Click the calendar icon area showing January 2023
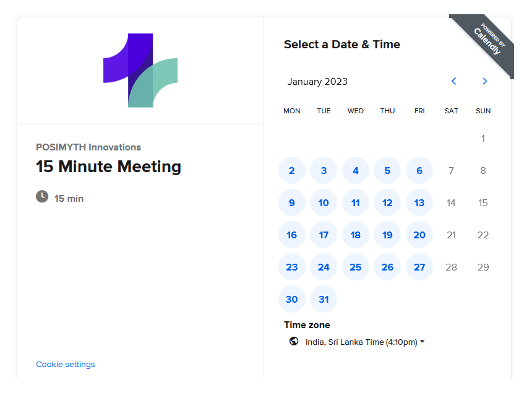The height and width of the screenshot is (403, 532). [317, 81]
